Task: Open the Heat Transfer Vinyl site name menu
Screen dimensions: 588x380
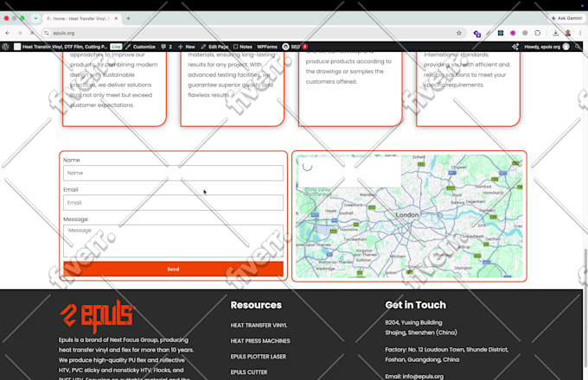Action: click(61, 47)
